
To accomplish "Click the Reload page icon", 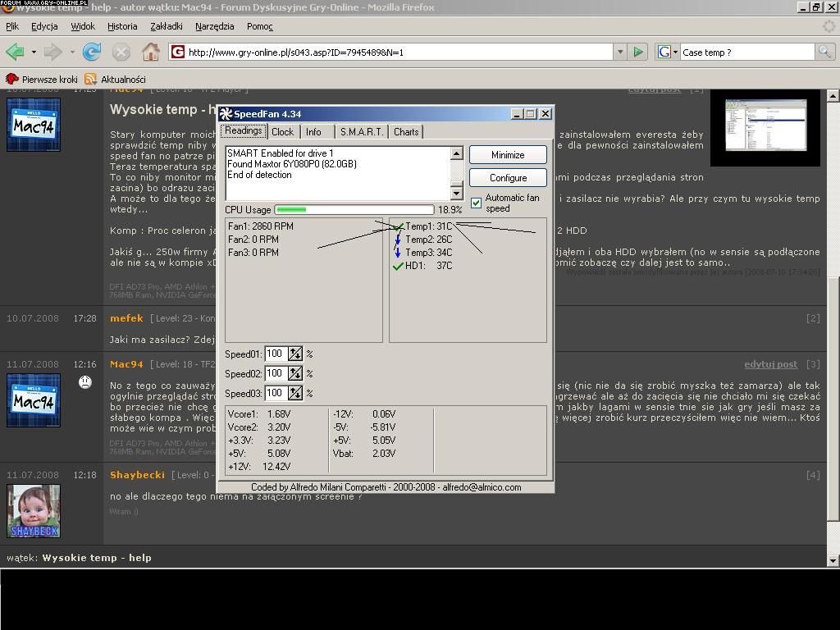I will click(x=92, y=52).
